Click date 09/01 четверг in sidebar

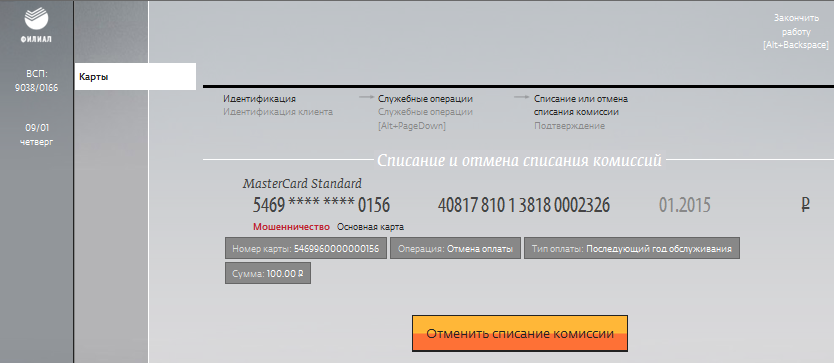pyautogui.click(x=37, y=135)
